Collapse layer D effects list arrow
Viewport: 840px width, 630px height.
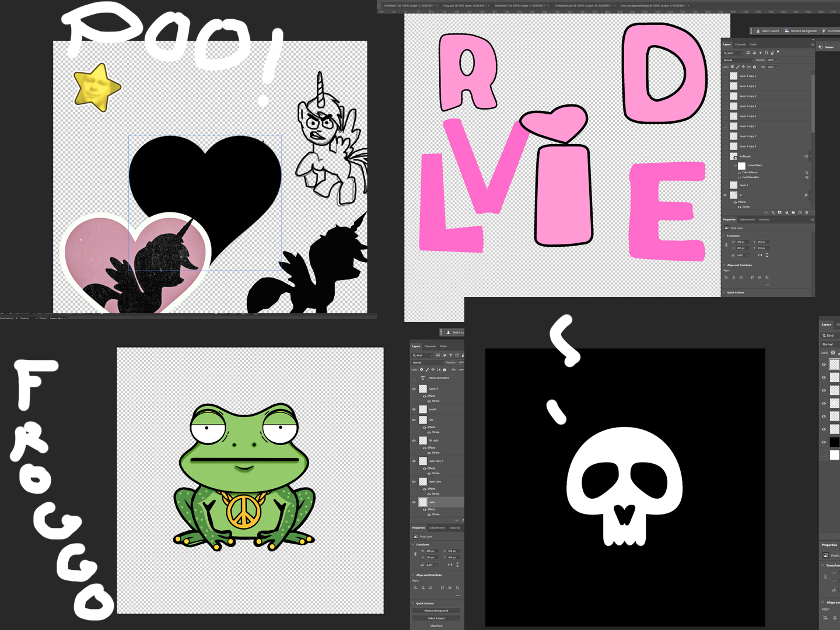[x=810, y=195]
